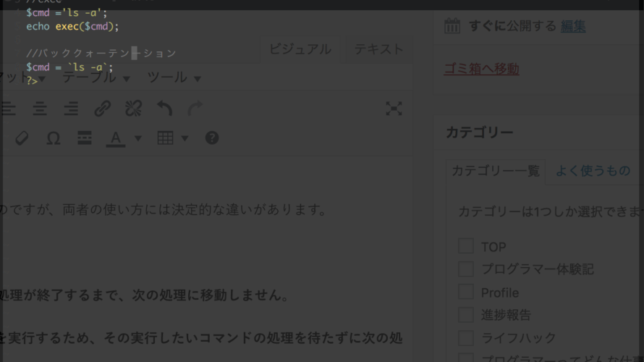Insert table using grid icon

pyautogui.click(x=165, y=138)
